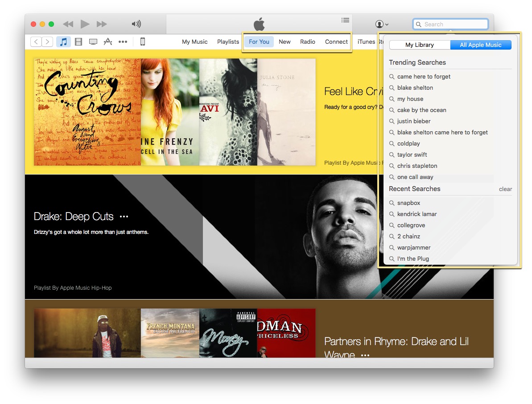The height and width of the screenshot is (404, 532).
Task: Open the Connect tab
Action: point(336,42)
